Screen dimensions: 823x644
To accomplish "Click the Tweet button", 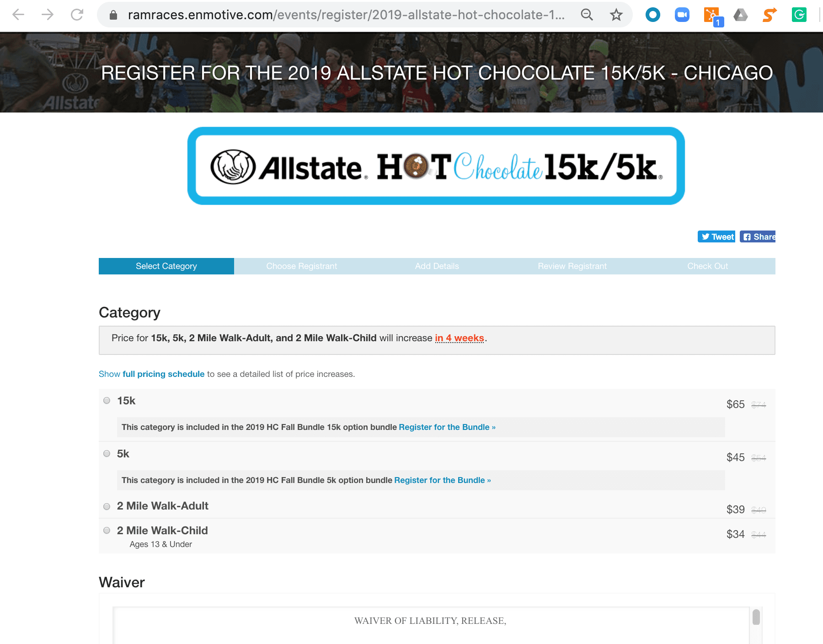I will point(716,236).
